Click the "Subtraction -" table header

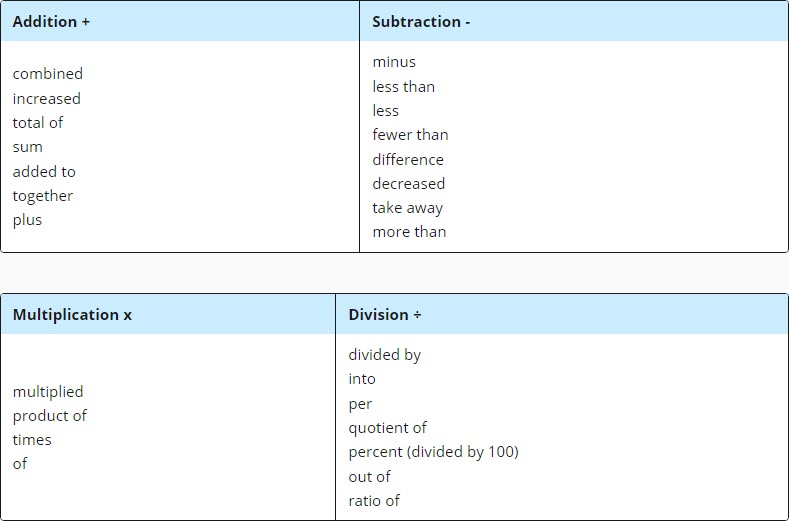click(421, 21)
